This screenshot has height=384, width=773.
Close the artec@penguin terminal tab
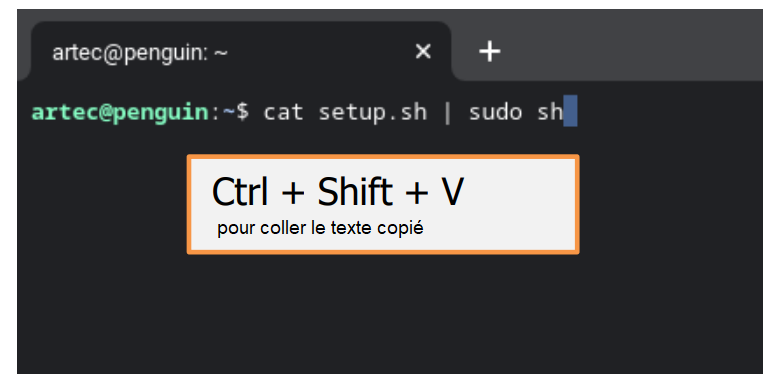pyautogui.click(x=423, y=51)
